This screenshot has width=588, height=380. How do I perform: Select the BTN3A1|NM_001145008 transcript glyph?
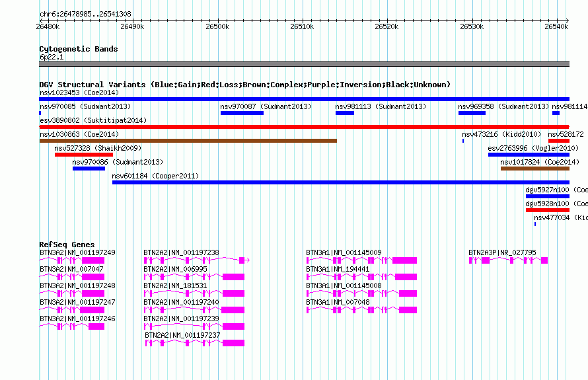[362, 293]
